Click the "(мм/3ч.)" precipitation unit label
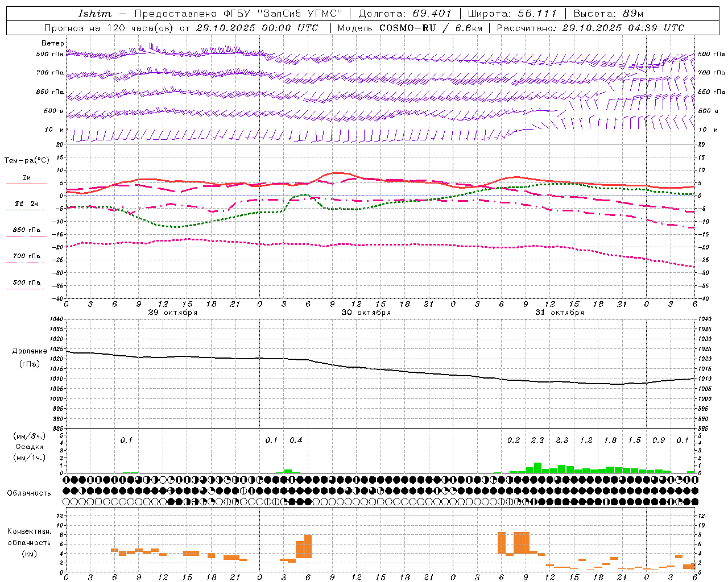728x582 pixels. click(x=30, y=436)
